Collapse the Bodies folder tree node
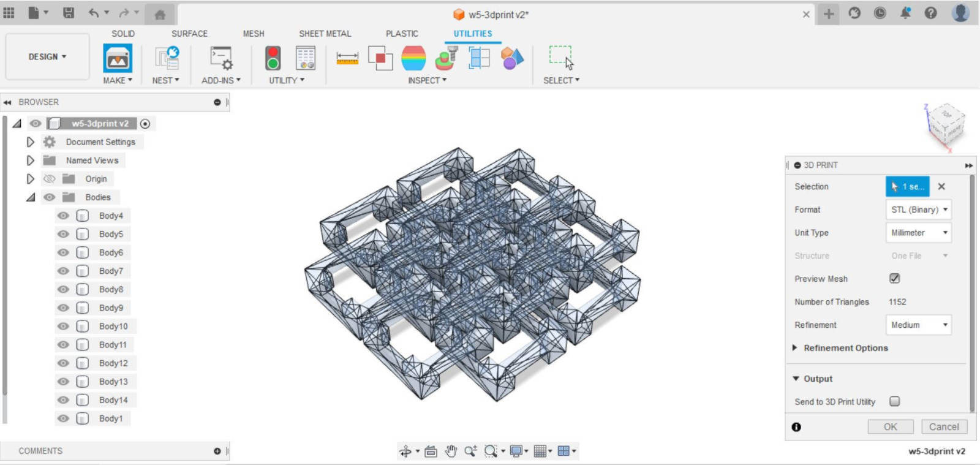Image resolution: width=980 pixels, height=465 pixels. point(31,197)
